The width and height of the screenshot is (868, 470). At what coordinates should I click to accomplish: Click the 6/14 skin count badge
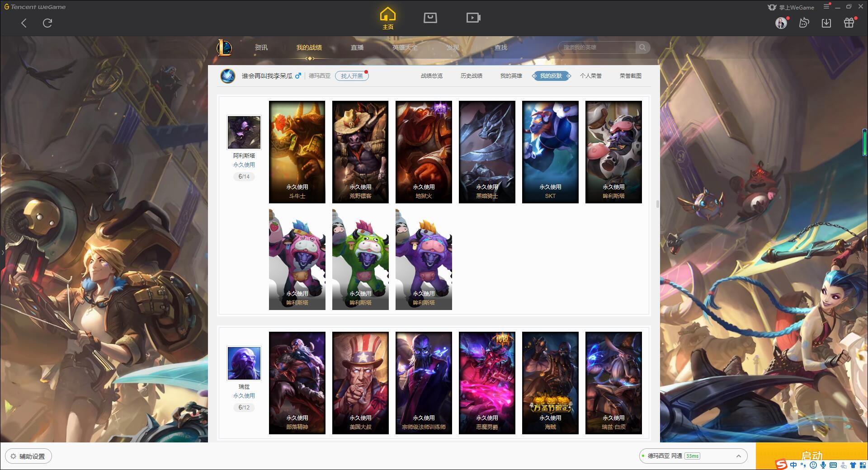244,177
